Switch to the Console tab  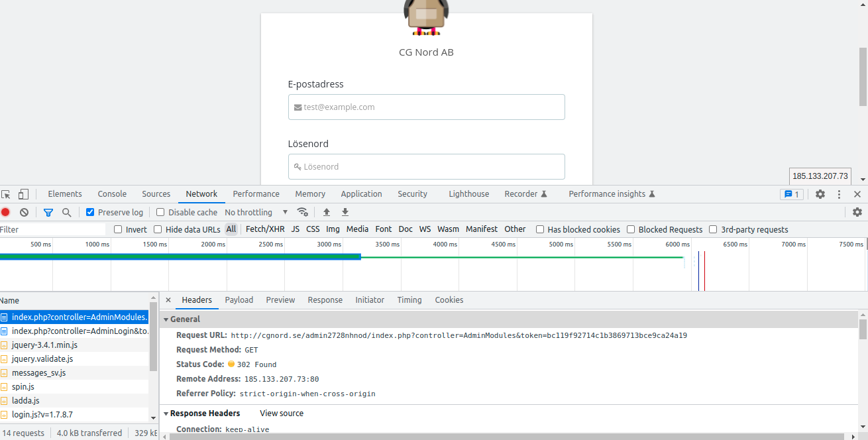(112, 194)
